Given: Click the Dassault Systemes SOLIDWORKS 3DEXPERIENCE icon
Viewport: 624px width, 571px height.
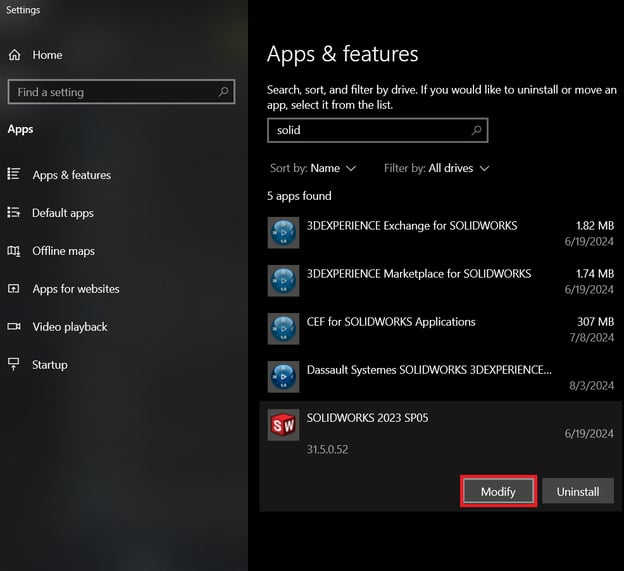Looking at the screenshot, I should (284, 377).
